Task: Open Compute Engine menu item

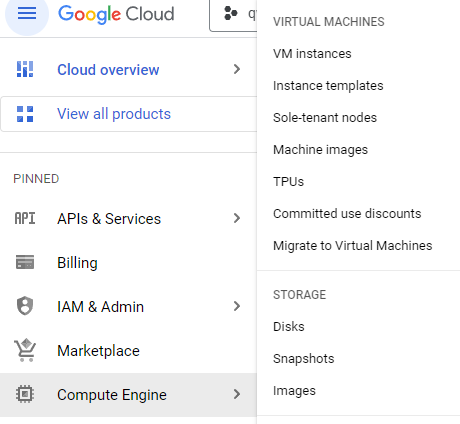Action: coord(128,395)
